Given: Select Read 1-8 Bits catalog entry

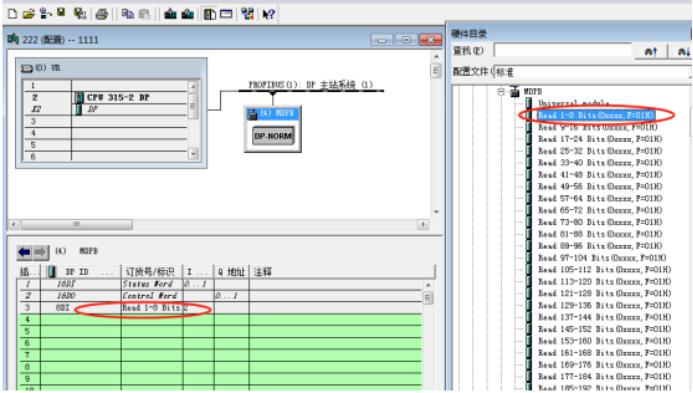Looking at the screenshot, I should pyautogui.click(x=595, y=115).
